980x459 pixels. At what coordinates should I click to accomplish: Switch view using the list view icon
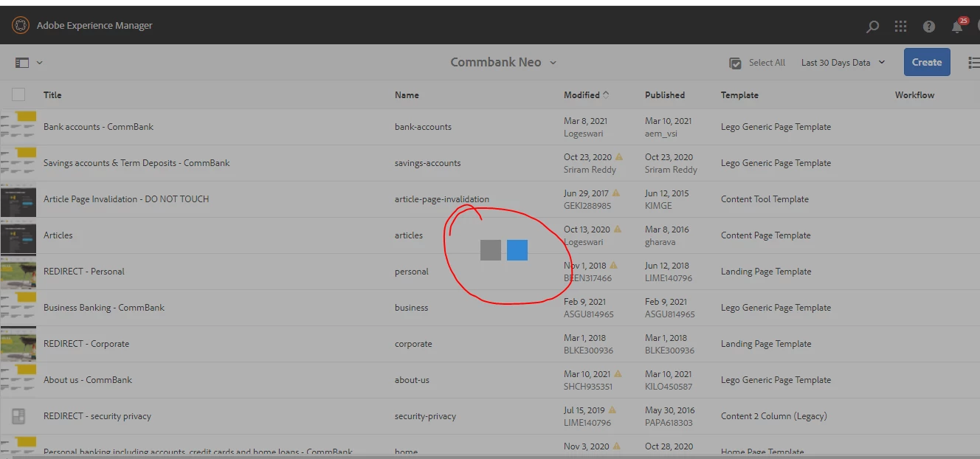[973, 63]
